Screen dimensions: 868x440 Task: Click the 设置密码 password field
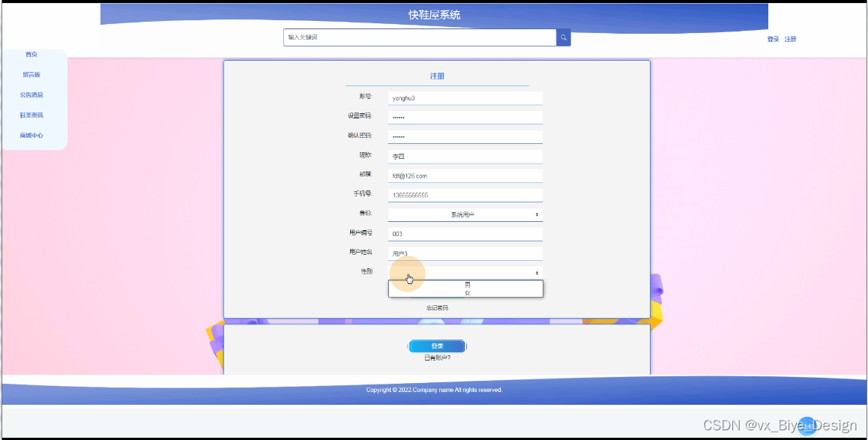(x=465, y=118)
